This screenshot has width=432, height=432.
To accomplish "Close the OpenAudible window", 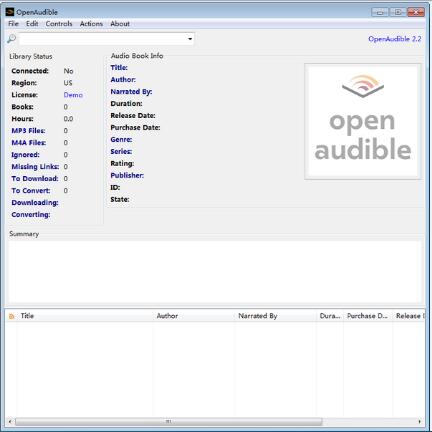I will (416, 12).
